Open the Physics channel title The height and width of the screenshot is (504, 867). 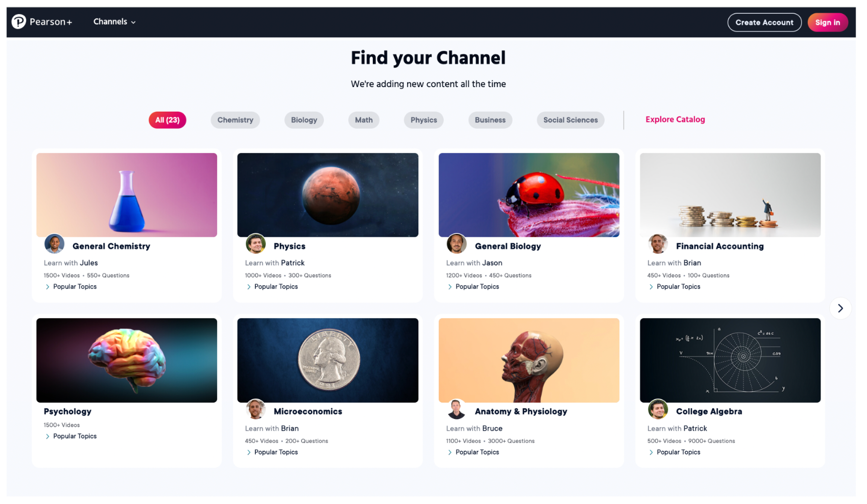point(289,246)
